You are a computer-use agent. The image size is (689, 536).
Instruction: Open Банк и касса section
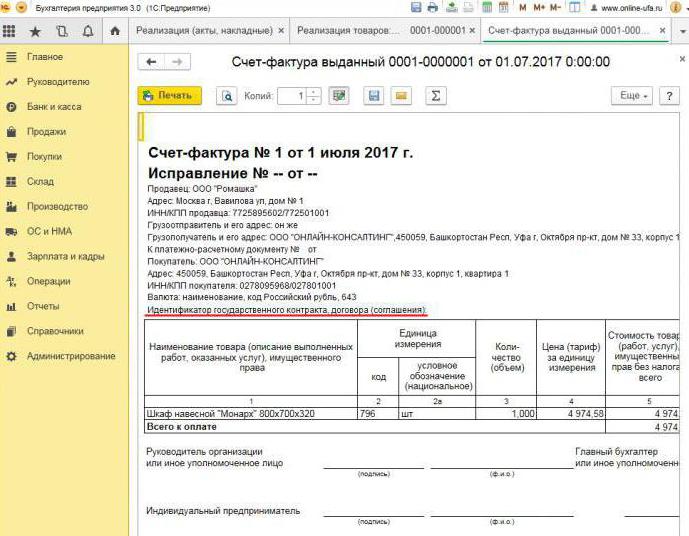pos(54,106)
